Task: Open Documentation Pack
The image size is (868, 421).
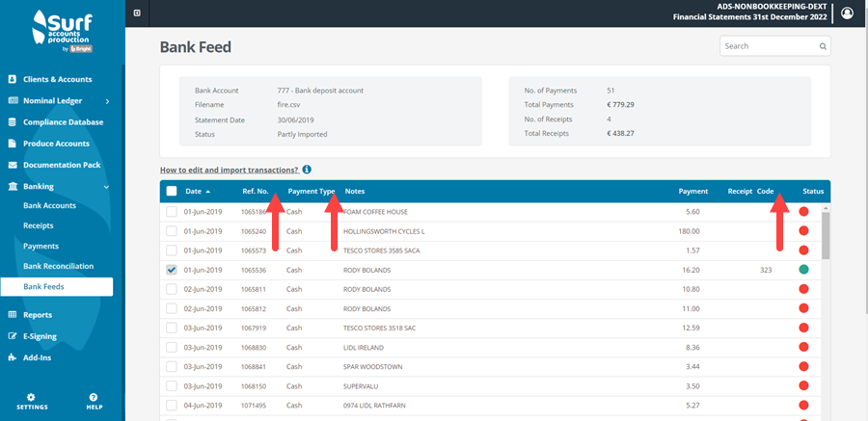Action: (x=62, y=165)
